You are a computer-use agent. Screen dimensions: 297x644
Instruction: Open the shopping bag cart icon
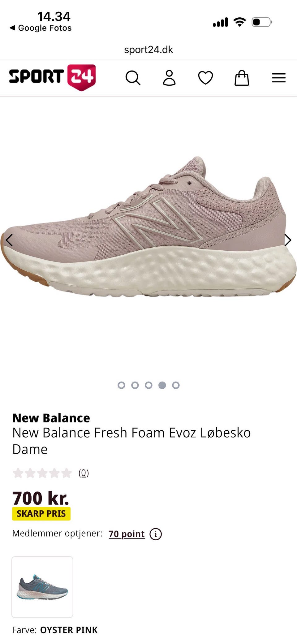(242, 78)
